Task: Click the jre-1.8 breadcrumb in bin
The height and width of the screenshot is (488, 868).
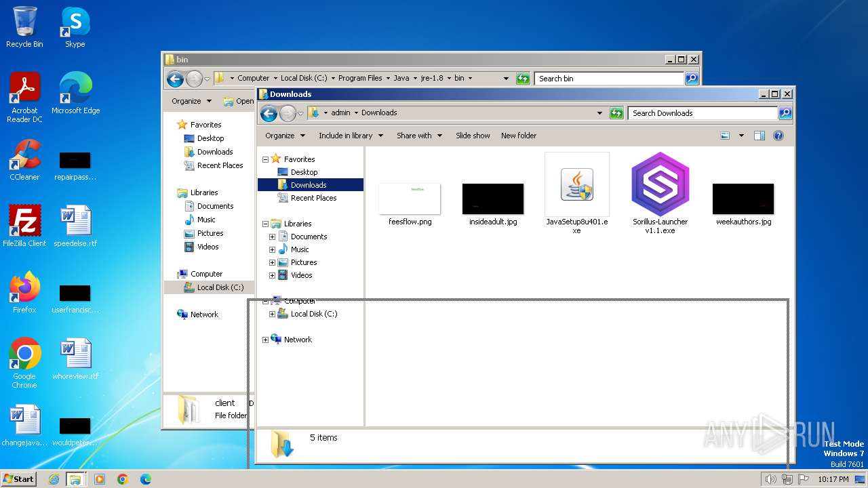Action: (432, 79)
